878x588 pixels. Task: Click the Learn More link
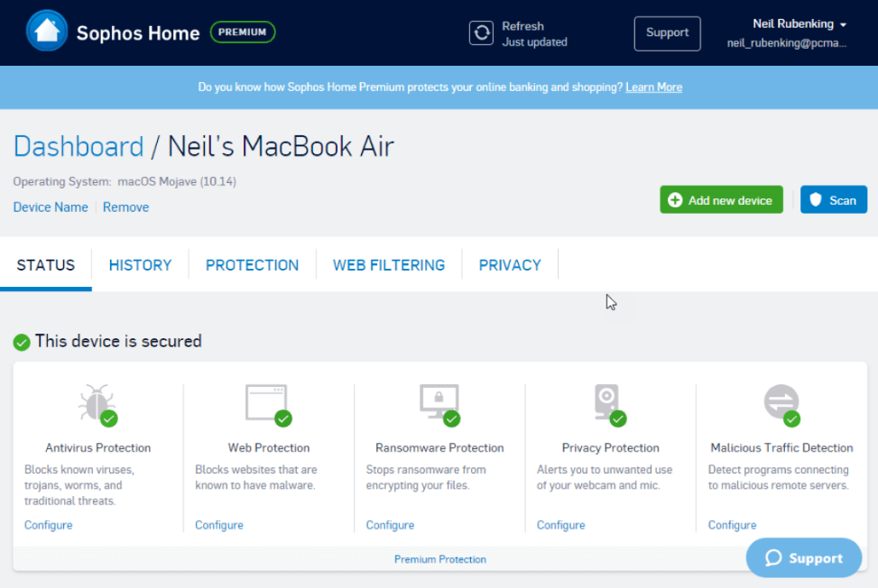coord(653,87)
